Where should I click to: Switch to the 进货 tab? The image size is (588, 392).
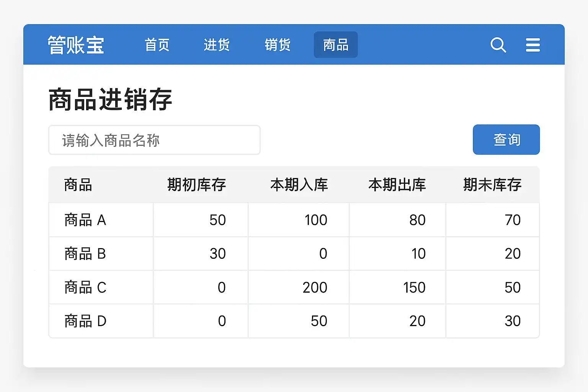pyautogui.click(x=217, y=45)
